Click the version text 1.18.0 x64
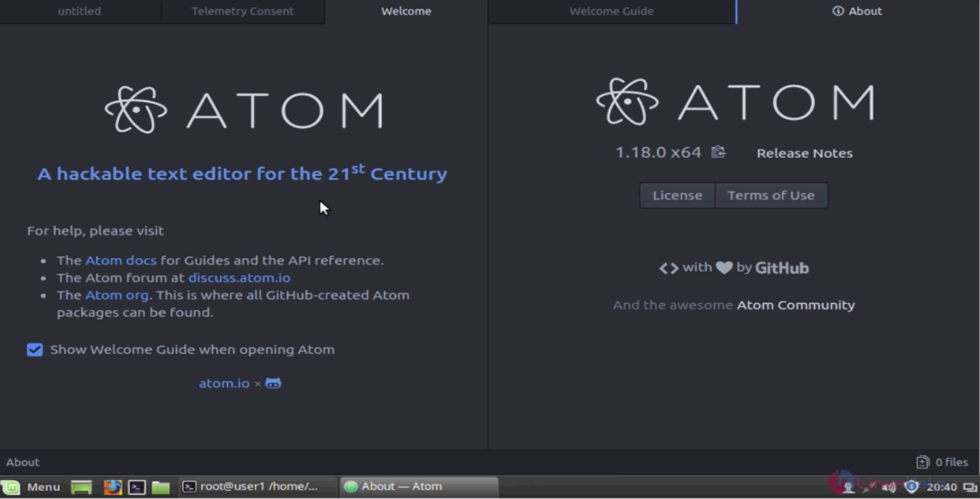 pyautogui.click(x=658, y=152)
